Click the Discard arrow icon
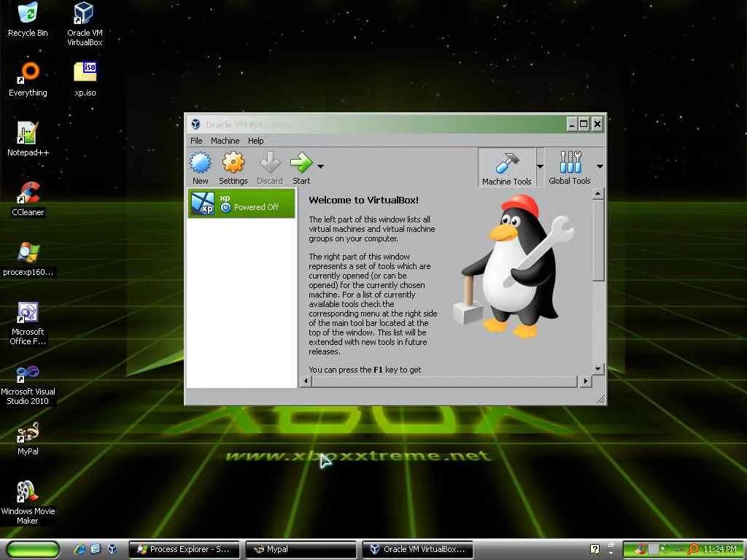Viewport: 747px width, 560px height. pos(270,163)
